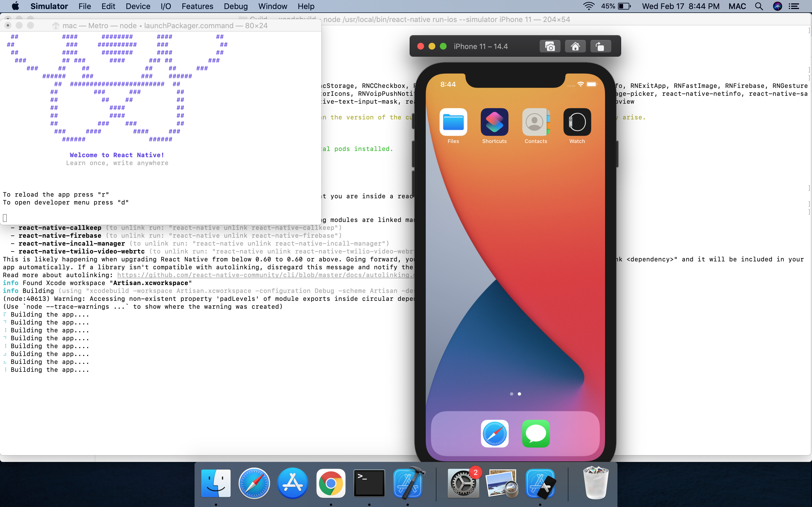Open Messages in the iPhone dock
812x507 pixels.
[536, 433]
